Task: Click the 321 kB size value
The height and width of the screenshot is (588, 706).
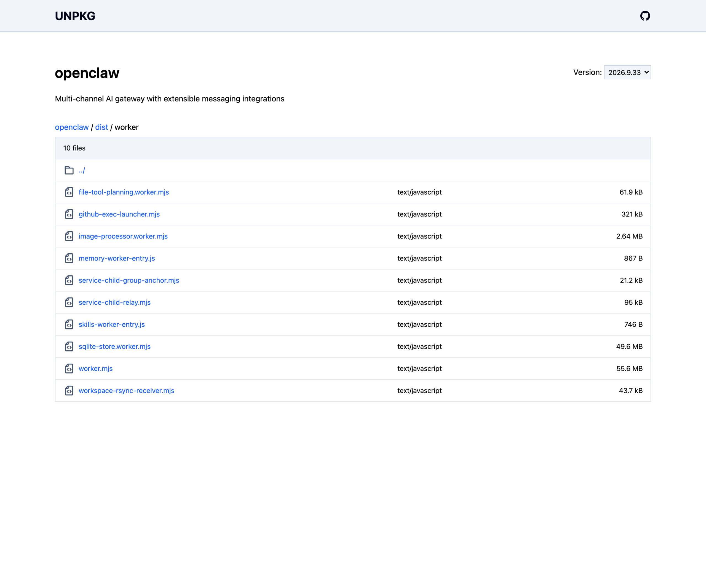Action: (632, 214)
